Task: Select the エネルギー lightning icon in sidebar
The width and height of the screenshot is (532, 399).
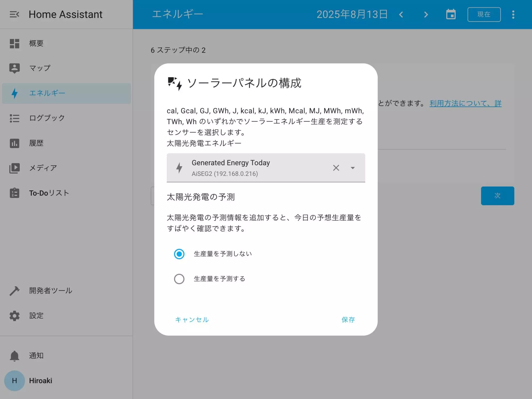Action: [x=14, y=93]
